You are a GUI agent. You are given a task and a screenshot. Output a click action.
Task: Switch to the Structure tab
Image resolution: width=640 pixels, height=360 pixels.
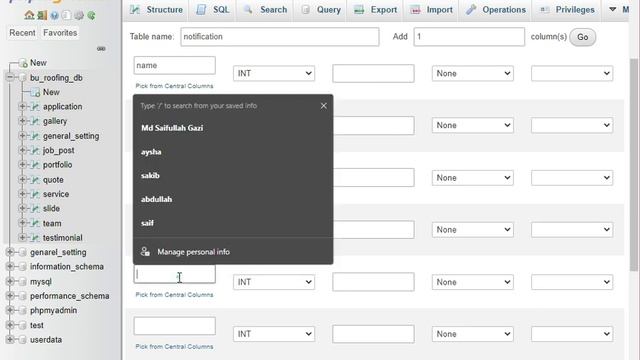click(157, 9)
